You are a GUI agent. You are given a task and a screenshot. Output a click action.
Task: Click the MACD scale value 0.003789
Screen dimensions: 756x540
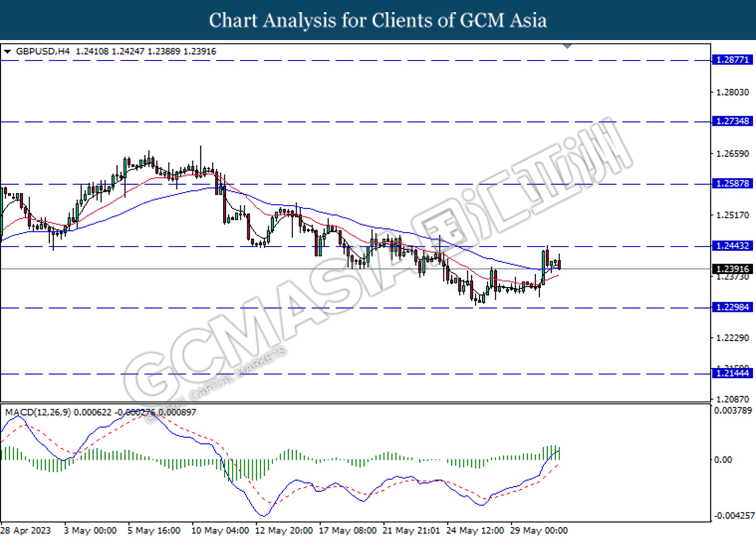(x=733, y=411)
